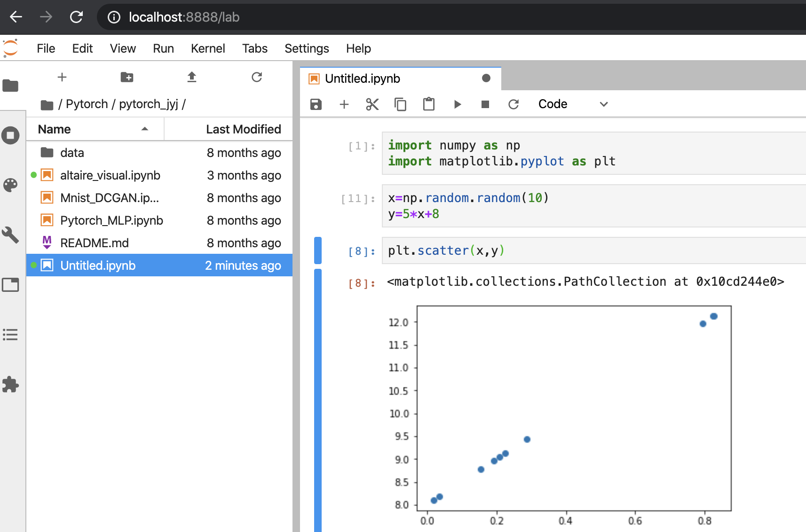
Task: Paste cell from clipboard
Action: point(428,104)
